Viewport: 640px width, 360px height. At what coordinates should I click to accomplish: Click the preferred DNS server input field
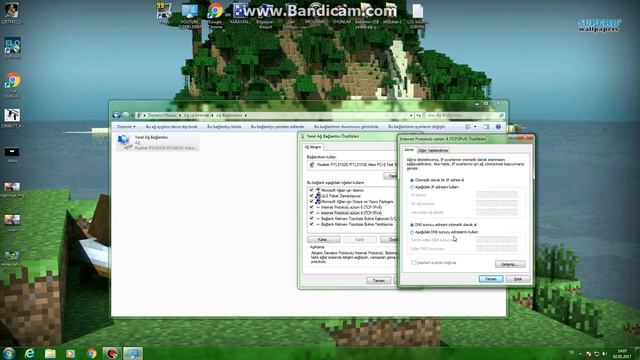click(497, 240)
